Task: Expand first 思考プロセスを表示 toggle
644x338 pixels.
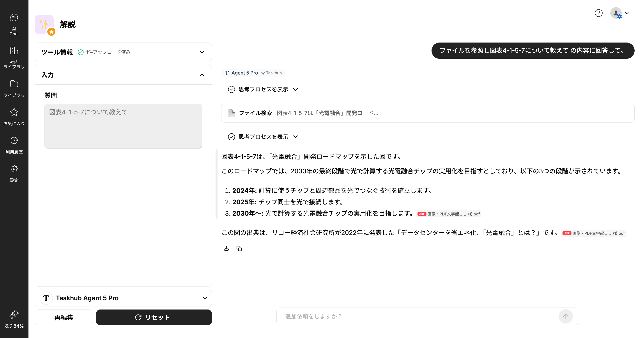Action: (x=263, y=89)
